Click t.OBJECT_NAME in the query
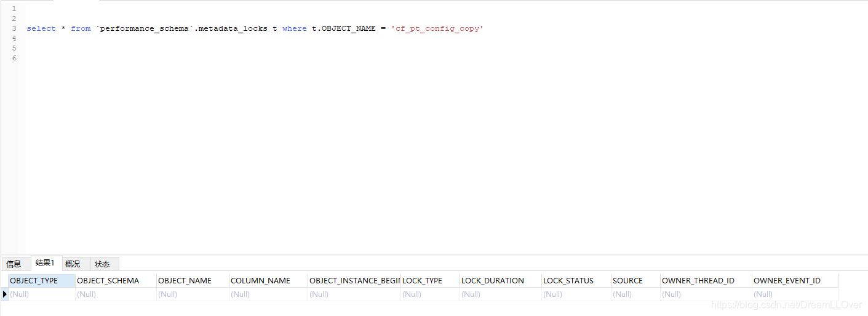The height and width of the screenshot is (316, 868). 344,28
